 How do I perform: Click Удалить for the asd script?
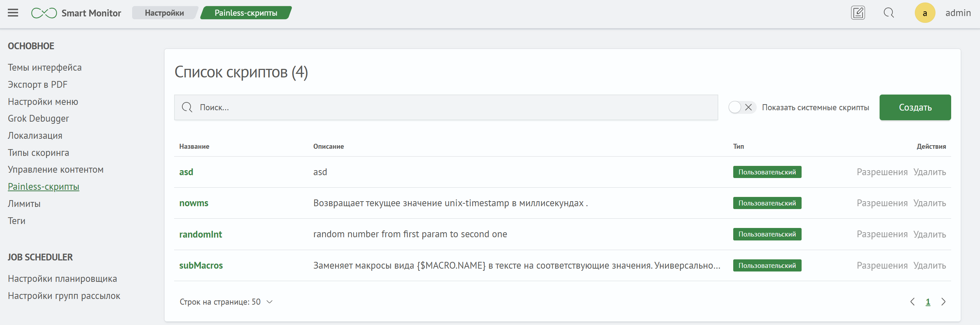coord(930,172)
